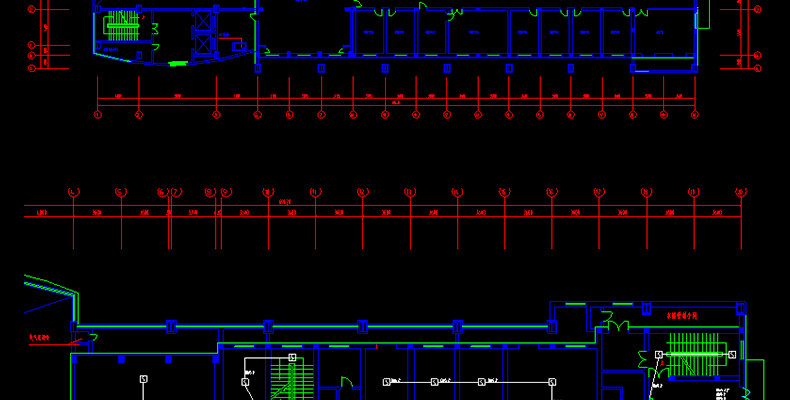Screen dimensions: 790x400
Task: Click the red leader label at the lower plan's left edge
Action: 38,339
